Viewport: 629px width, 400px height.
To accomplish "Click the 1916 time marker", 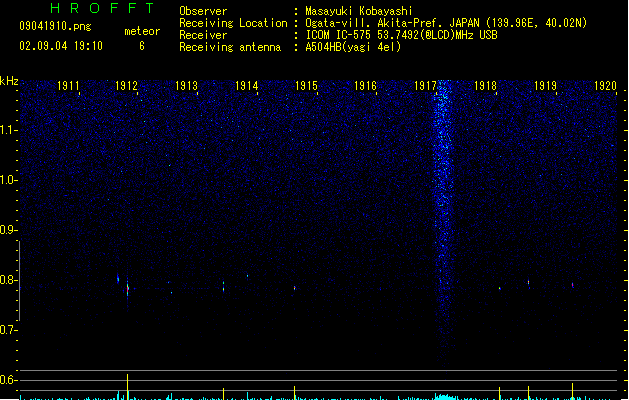I will 365,86.
